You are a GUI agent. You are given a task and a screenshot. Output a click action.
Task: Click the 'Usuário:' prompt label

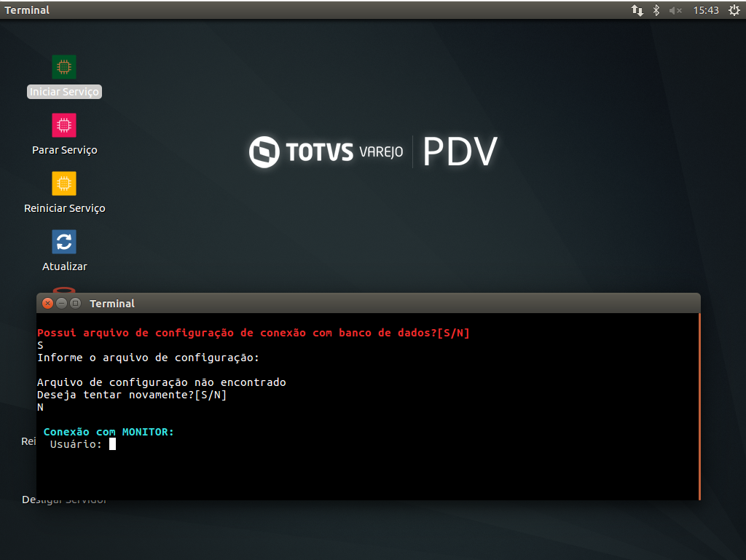76,444
